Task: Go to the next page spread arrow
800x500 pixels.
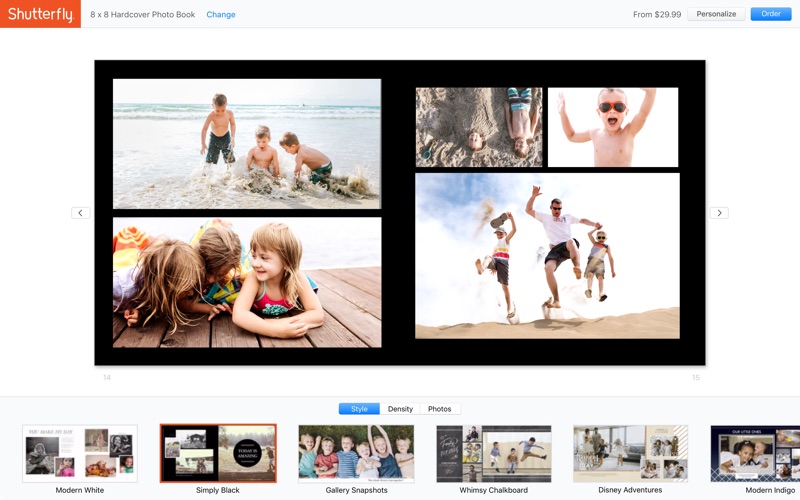Action: point(719,213)
